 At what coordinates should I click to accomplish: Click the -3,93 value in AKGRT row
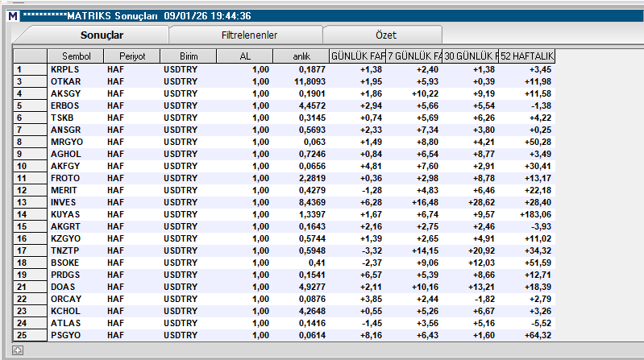(541, 226)
